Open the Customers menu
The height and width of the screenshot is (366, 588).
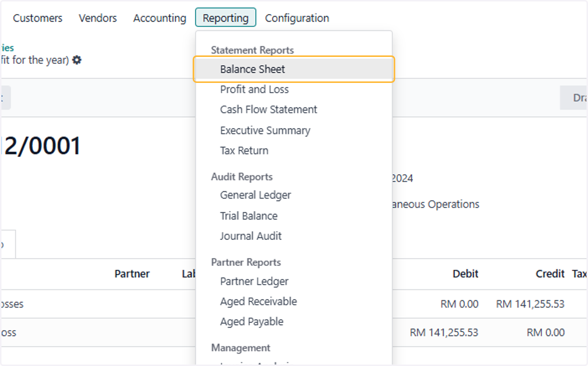(x=38, y=18)
